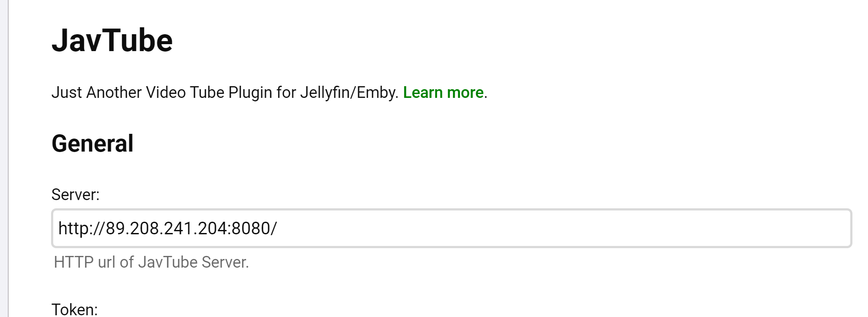
Task: Click the General section heading
Action: [93, 143]
